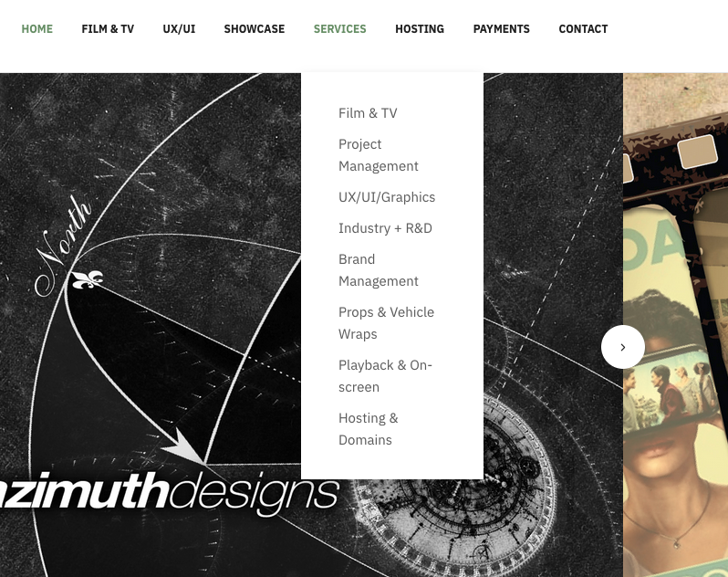728x577 pixels.
Task: Open the Hosting & Domains submenu link
Action: pyautogui.click(x=369, y=429)
